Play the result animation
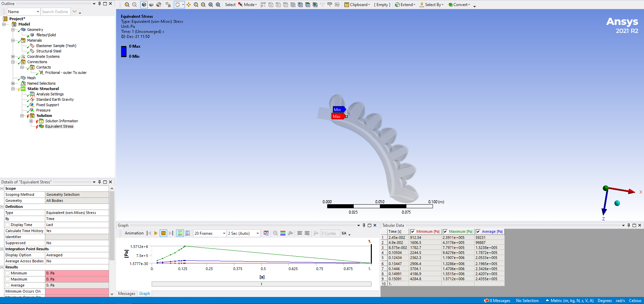 pyautogui.click(x=156, y=233)
